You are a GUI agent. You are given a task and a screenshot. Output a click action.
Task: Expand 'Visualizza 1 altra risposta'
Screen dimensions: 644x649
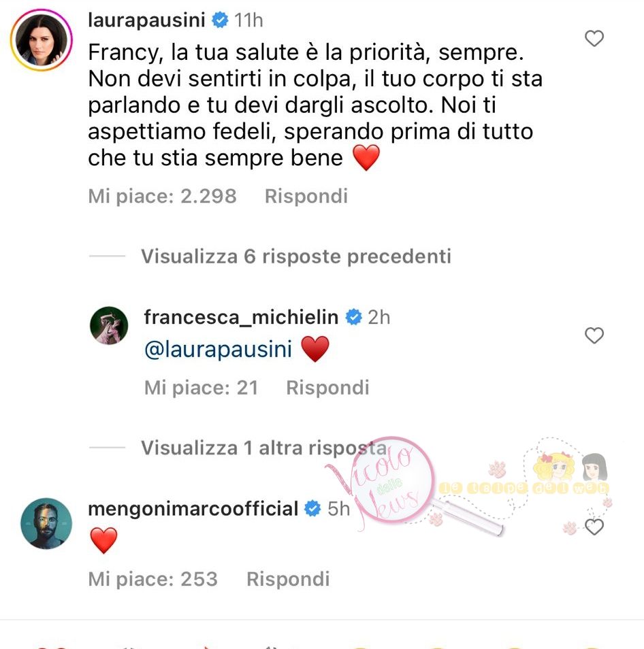(x=264, y=448)
